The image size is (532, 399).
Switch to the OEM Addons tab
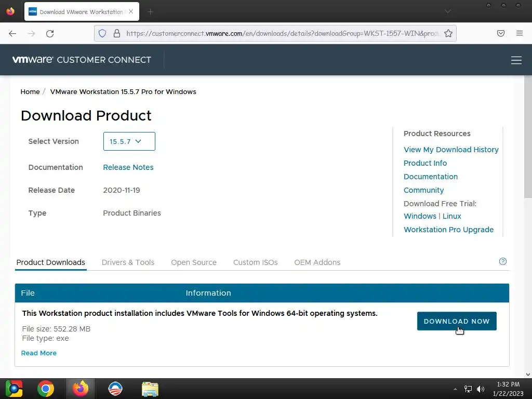pyautogui.click(x=317, y=262)
